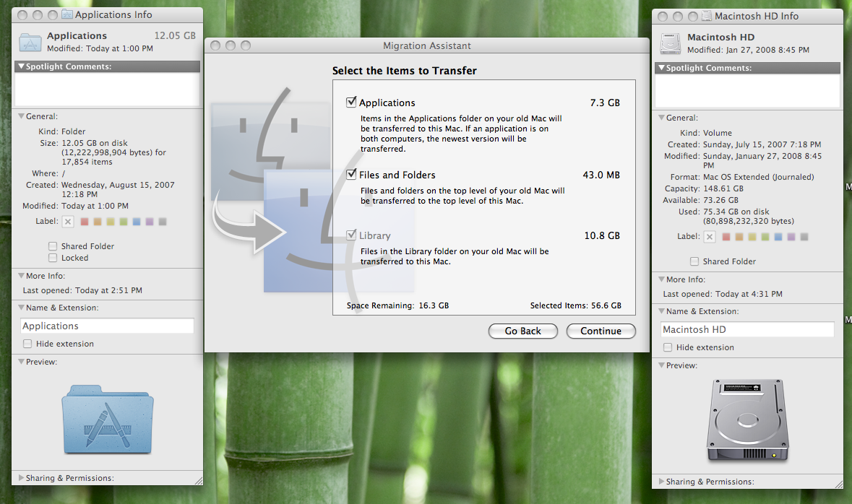Click Macintosh HD drive icon in info header
Viewport: 852px width, 504px height.
670,43
